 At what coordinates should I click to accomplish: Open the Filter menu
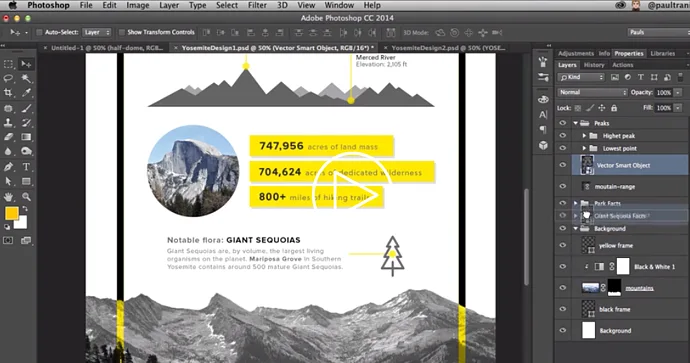coord(257,5)
